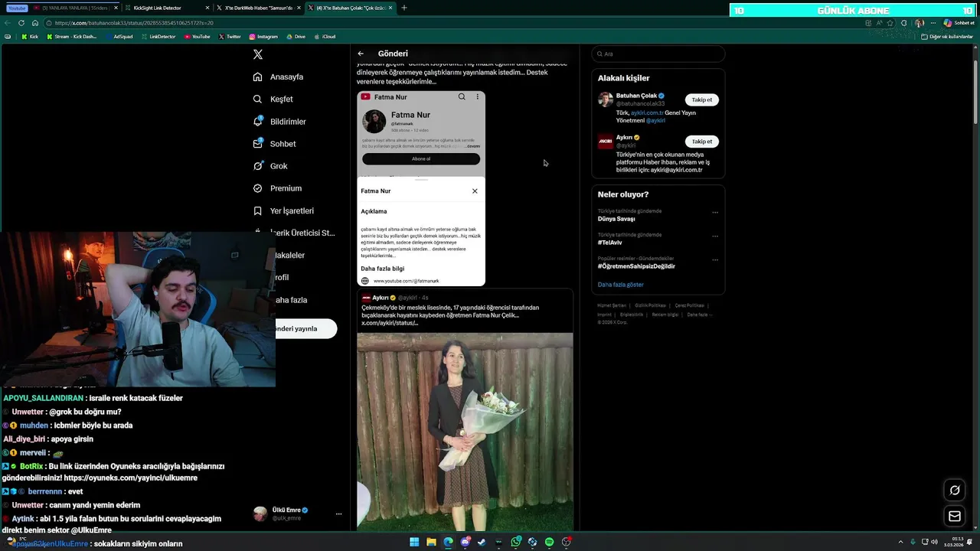The image size is (980, 551).
Task: Click the Keşfet magnifier icon
Action: [x=258, y=99]
